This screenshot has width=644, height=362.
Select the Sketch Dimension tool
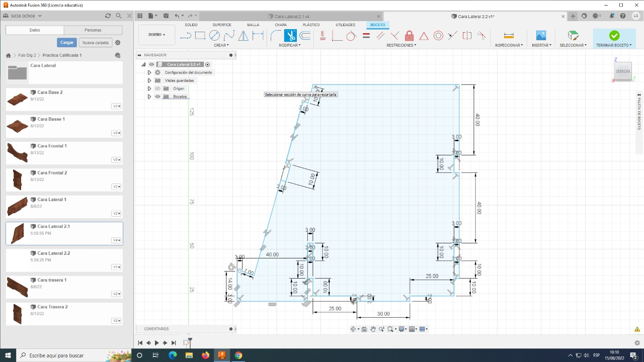pos(258,36)
